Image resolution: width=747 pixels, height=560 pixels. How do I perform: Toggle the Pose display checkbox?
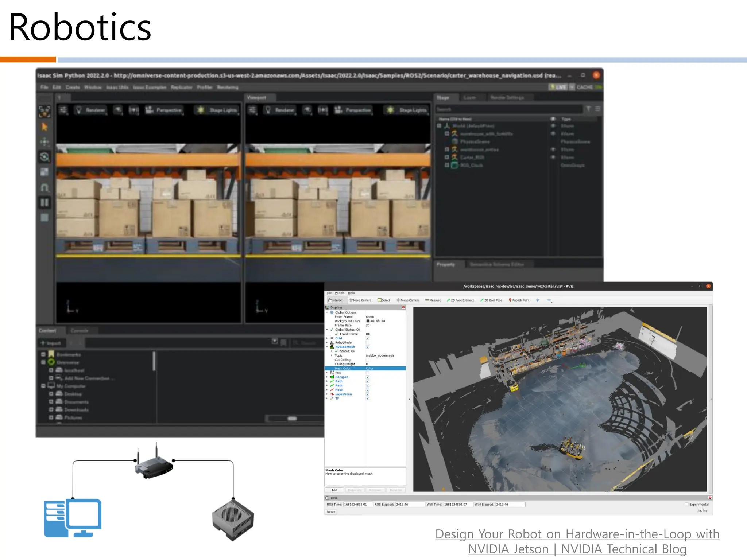coord(367,390)
